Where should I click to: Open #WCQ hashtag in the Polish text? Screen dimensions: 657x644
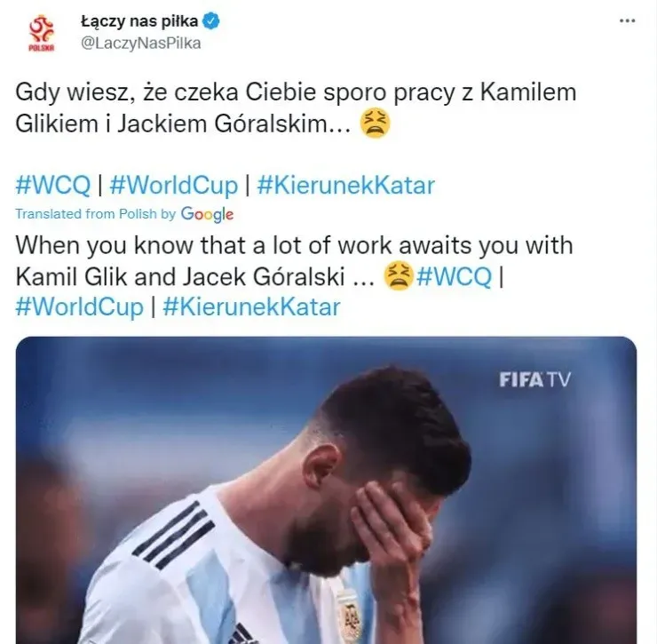tap(52, 185)
